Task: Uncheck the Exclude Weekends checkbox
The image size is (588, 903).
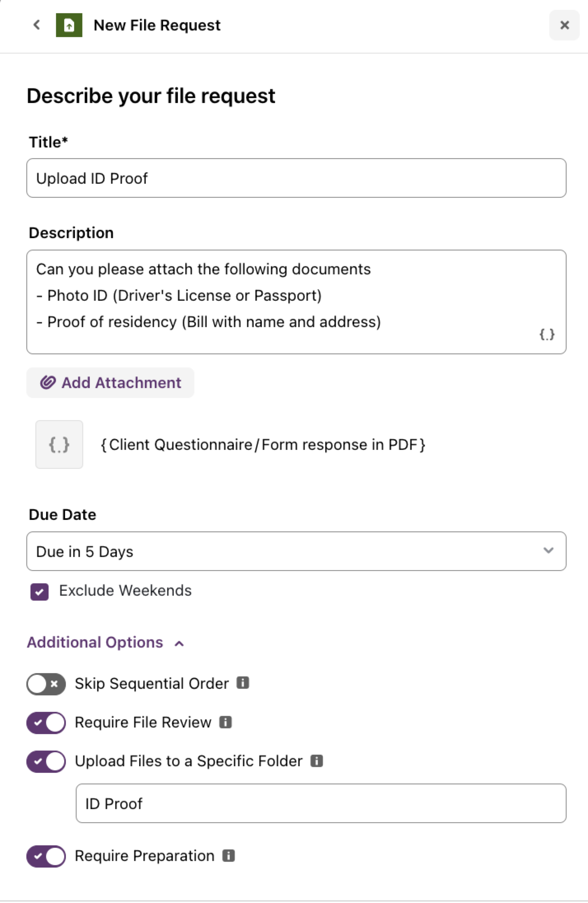Action: [x=40, y=592]
